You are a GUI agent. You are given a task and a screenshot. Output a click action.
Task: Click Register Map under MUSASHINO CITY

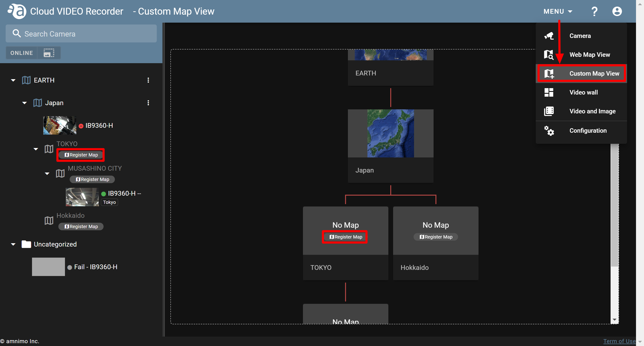(92, 179)
